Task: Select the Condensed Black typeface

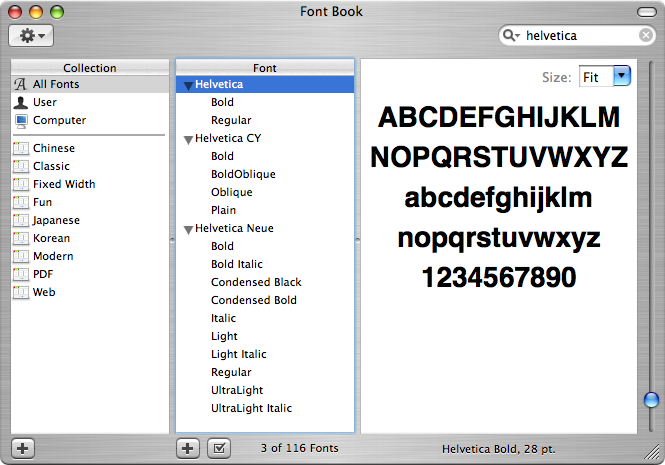Action: pos(256,282)
